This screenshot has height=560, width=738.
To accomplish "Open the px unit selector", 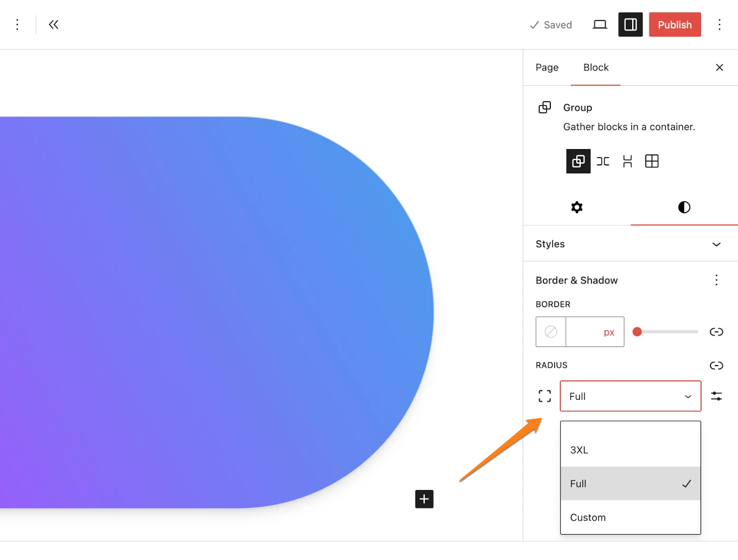I will tap(609, 332).
